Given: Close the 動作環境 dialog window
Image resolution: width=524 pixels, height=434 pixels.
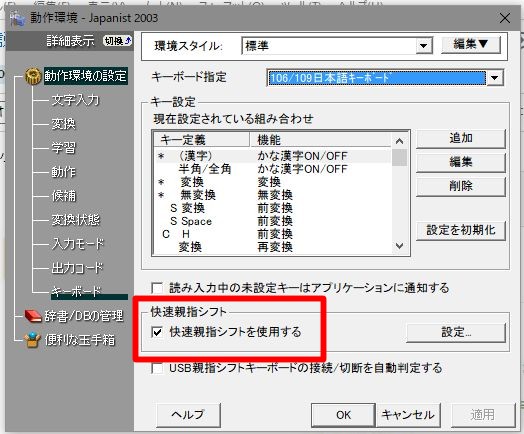Looking at the screenshot, I should (x=505, y=18).
